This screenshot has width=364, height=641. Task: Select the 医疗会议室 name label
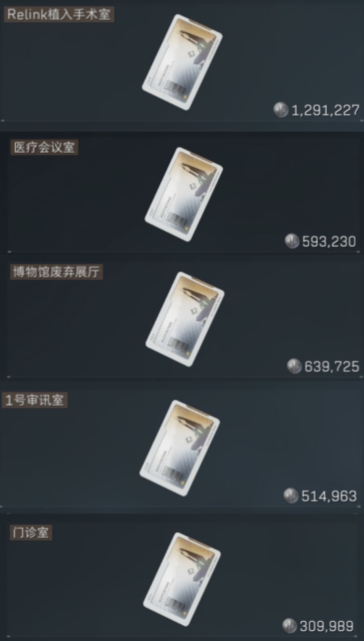coord(44,148)
